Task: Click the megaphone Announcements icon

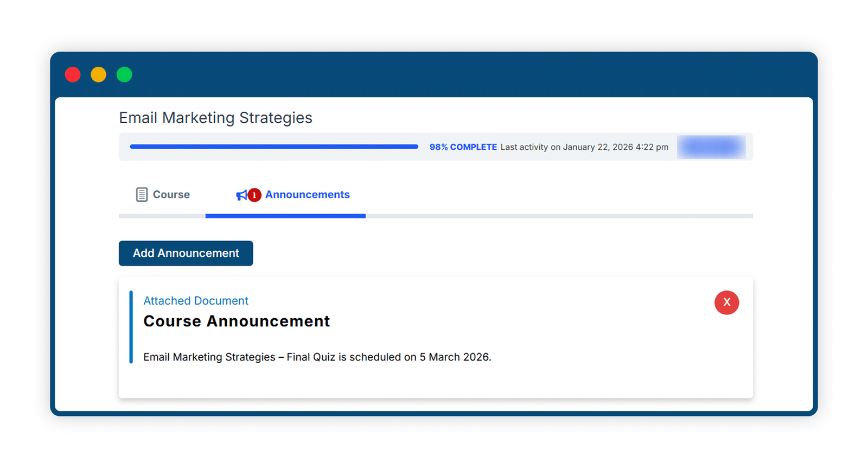Action: (241, 195)
